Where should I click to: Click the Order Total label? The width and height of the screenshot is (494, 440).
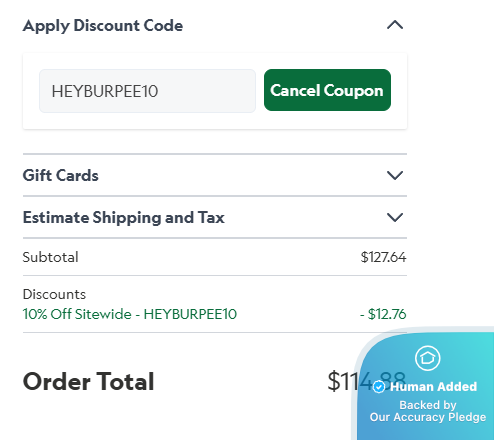click(x=88, y=381)
